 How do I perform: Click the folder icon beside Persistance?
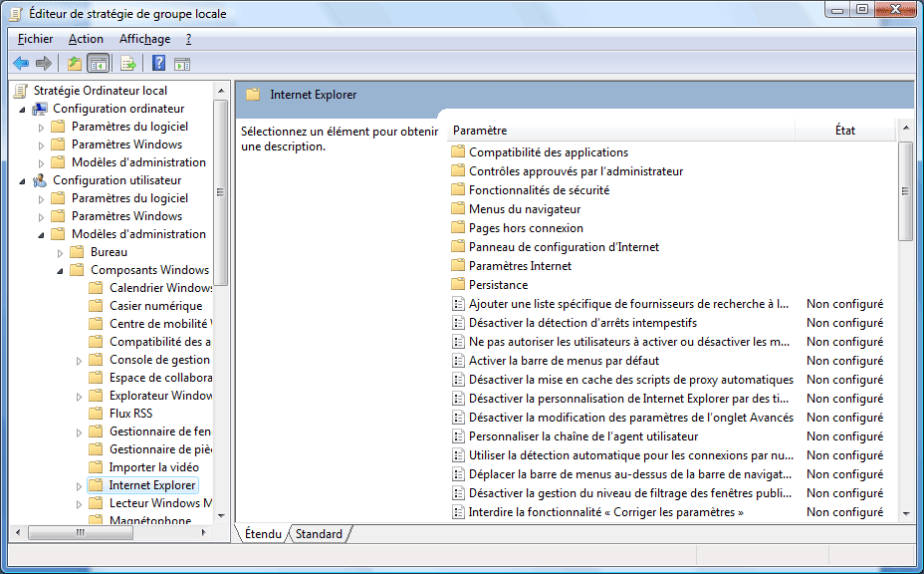coord(458,284)
